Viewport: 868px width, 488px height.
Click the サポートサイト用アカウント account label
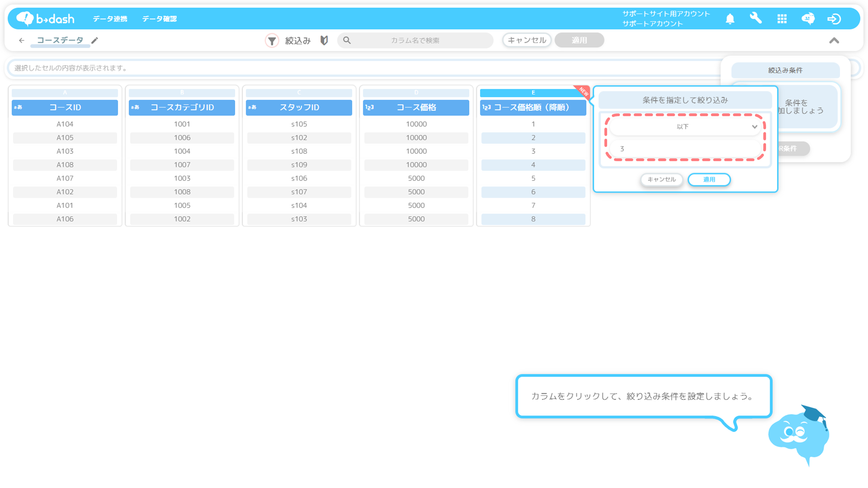[666, 14]
